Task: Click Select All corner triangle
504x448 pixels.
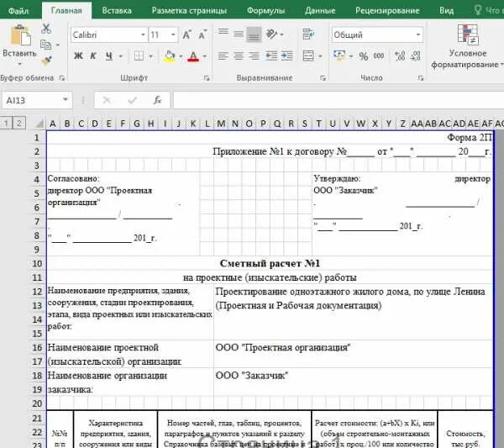Action: pos(39,124)
